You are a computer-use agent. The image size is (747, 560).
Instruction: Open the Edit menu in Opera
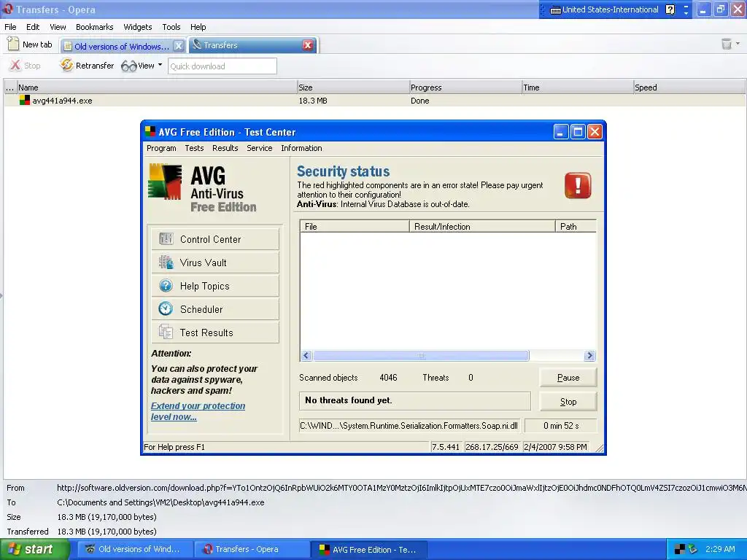33,27
